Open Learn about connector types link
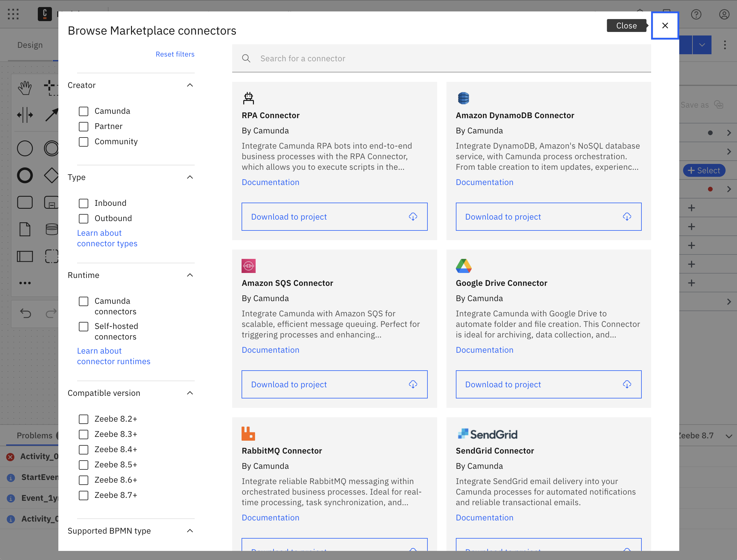Screen dimensions: 737x560 (107, 238)
